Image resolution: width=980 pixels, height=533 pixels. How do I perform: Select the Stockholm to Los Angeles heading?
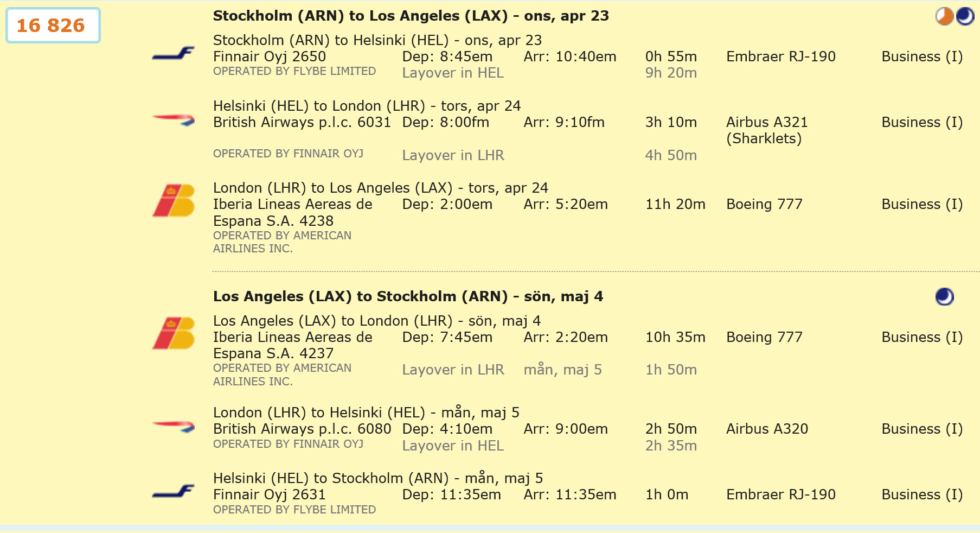coord(411,16)
